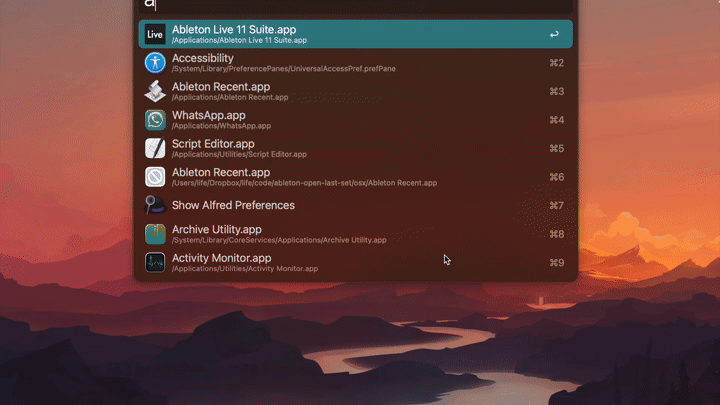
Task: Click the ⌘8 shortcut label
Action: click(557, 234)
